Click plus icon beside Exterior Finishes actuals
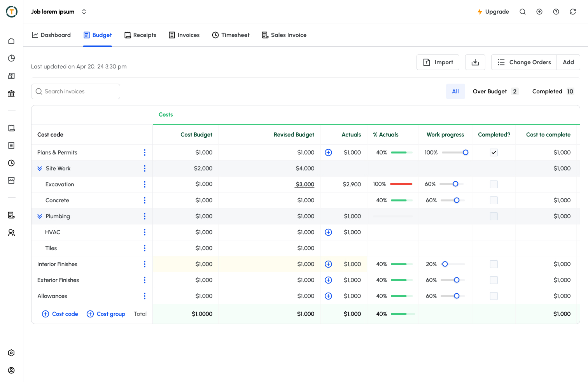Screen dimensions: 588x382 coord(328,280)
